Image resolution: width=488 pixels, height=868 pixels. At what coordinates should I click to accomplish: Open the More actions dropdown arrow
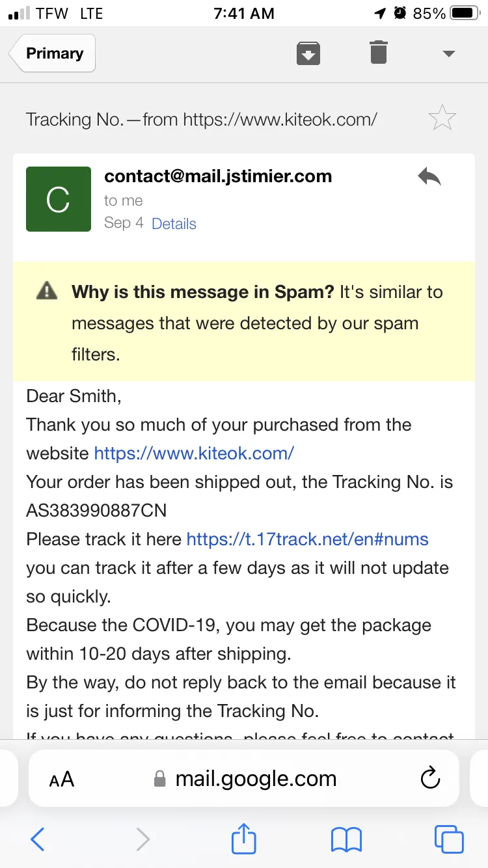[448, 54]
